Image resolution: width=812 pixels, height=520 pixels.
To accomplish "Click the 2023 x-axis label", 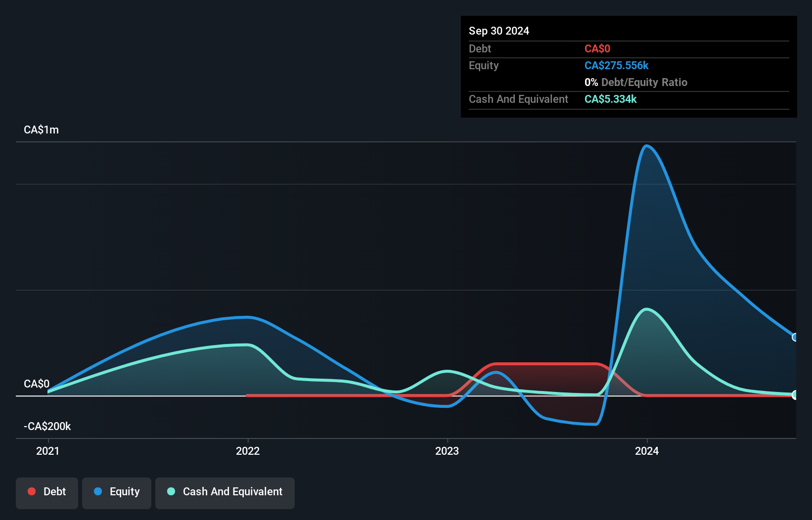I will (x=447, y=451).
